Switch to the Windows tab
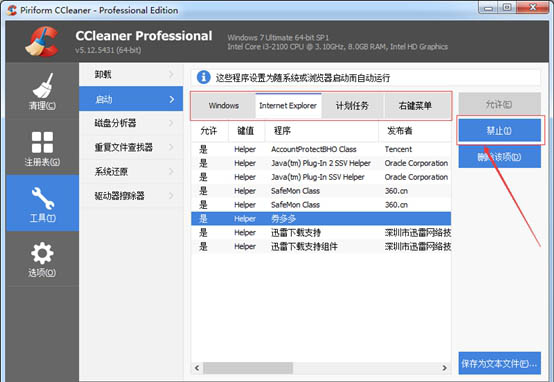Viewport: 554px width, 382px height. click(224, 105)
